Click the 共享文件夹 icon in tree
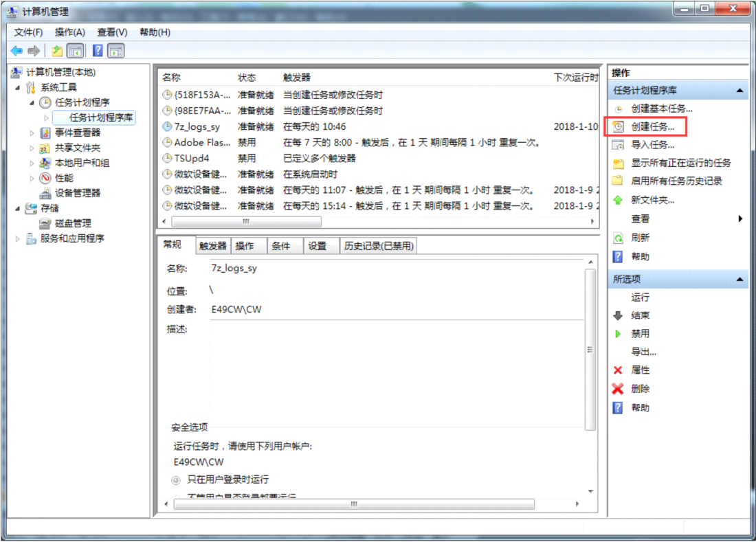This screenshot has width=756, height=542. (x=45, y=148)
